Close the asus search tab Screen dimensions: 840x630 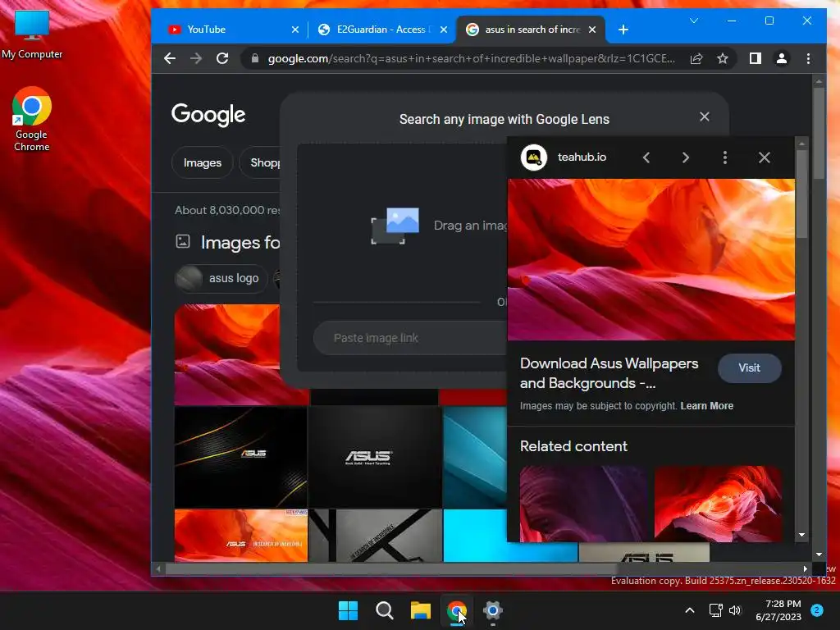point(592,30)
